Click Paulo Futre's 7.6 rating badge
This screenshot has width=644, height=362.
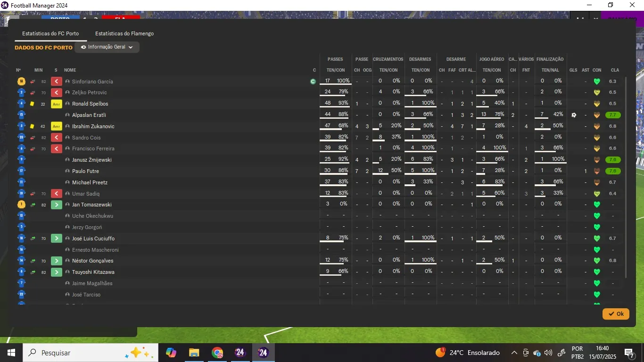pyautogui.click(x=613, y=171)
